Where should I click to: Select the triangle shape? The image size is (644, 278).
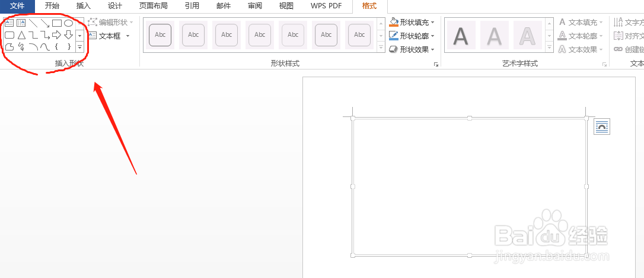coord(21,35)
